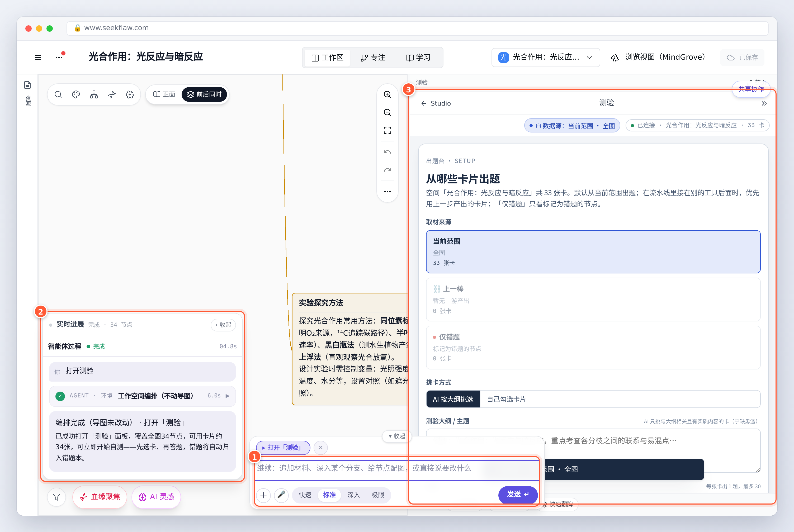This screenshot has width=794, height=532.
Task: Collapse the chat input with 收起
Action: point(397,436)
